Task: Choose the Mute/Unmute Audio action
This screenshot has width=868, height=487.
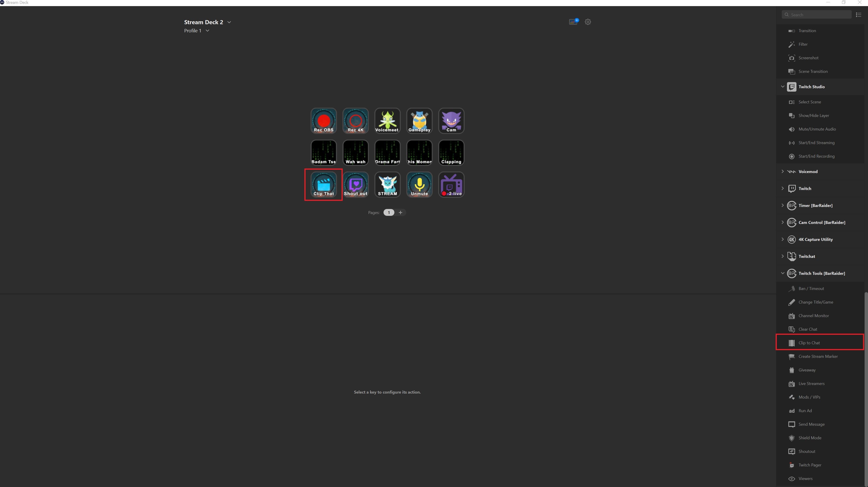Action: [x=820, y=129]
